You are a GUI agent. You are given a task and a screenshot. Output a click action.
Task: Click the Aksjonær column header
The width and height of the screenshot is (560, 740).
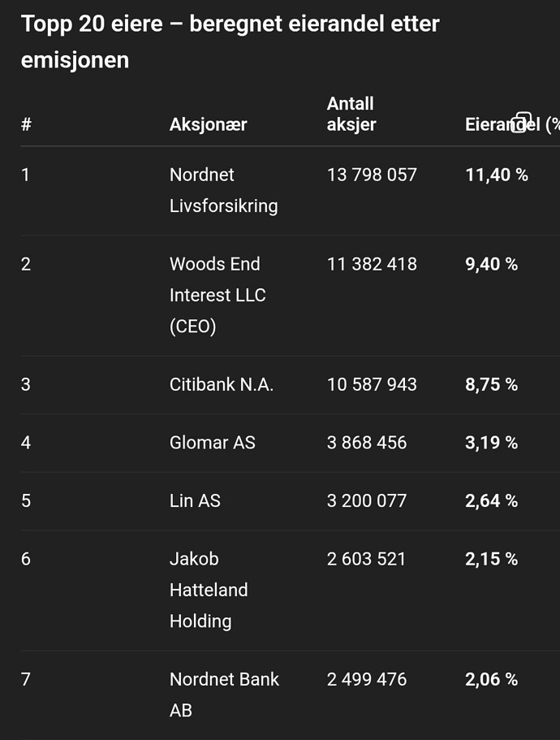click(x=208, y=125)
